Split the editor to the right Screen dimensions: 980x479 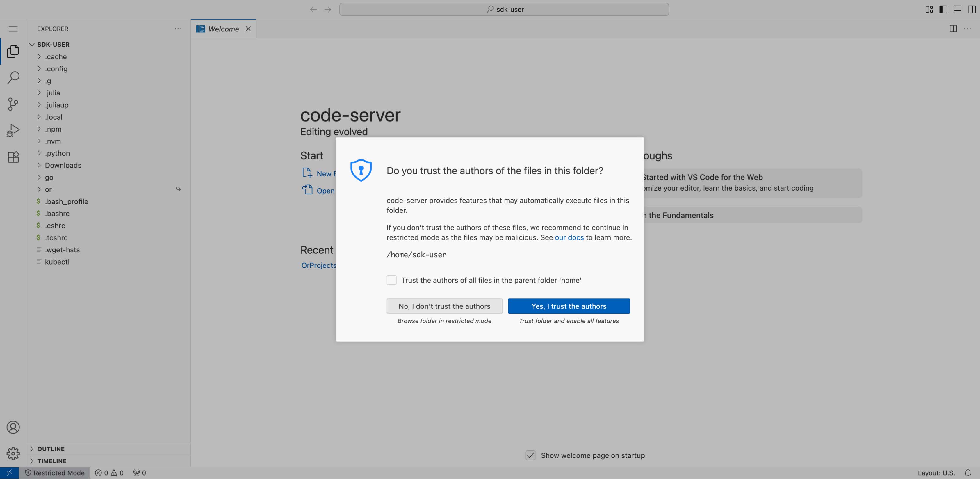click(953, 29)
